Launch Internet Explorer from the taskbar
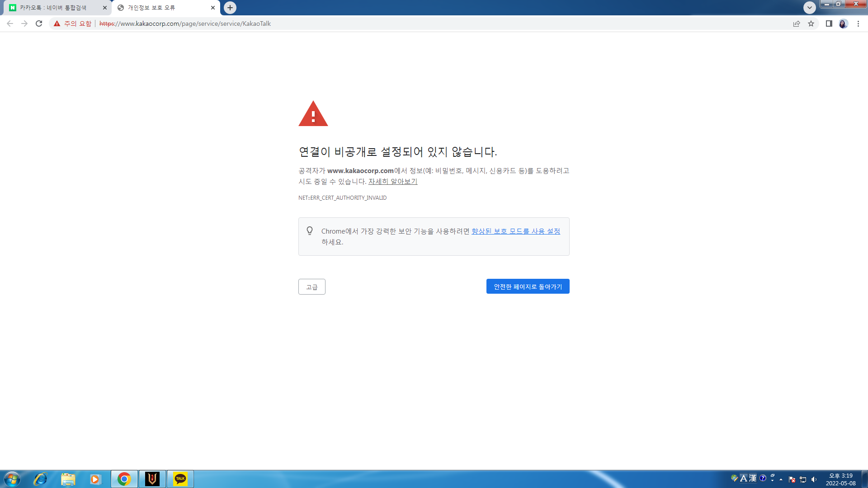868x488 pixels. 40,479
